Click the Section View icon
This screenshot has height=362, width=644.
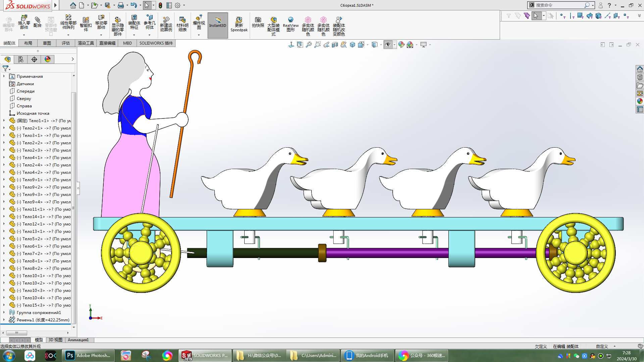coord(335,45)
